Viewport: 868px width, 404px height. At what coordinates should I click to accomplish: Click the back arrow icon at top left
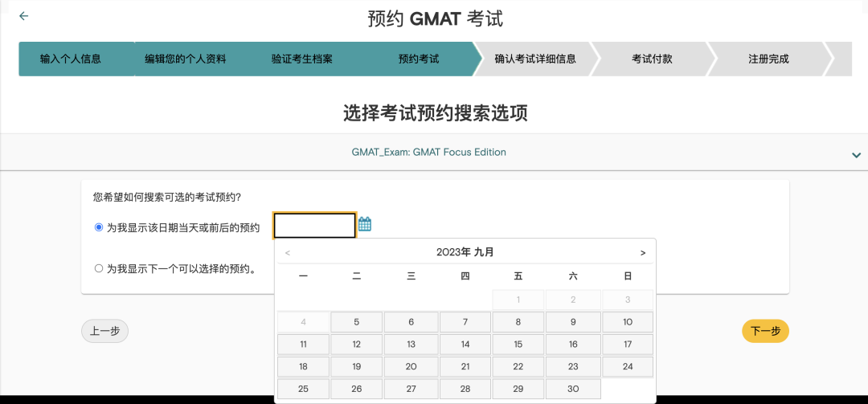coord(23,16)
